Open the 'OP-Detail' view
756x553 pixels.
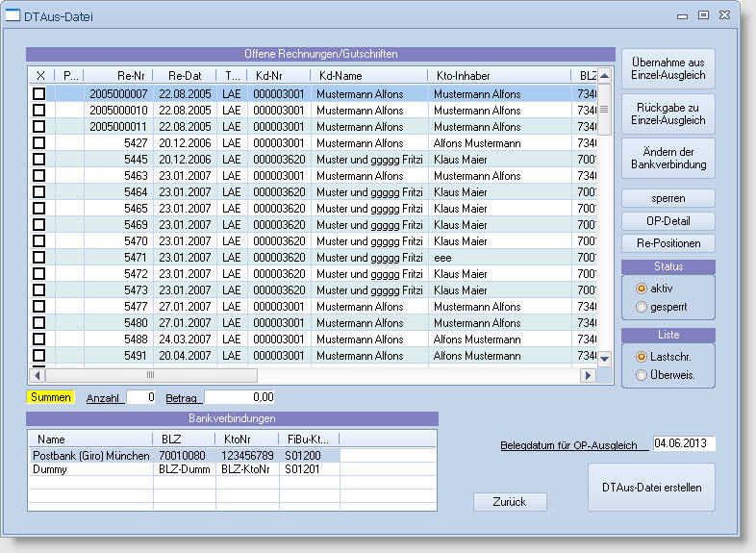click(668, 221)
